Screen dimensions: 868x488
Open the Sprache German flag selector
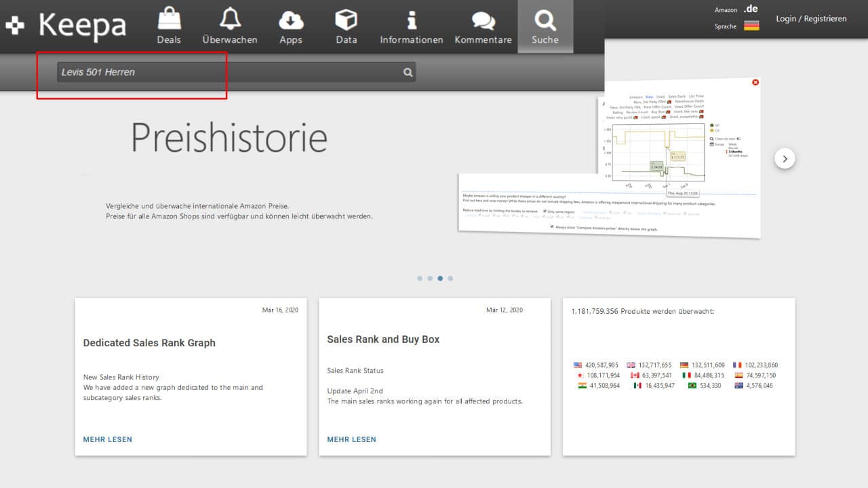click(751, 26)
